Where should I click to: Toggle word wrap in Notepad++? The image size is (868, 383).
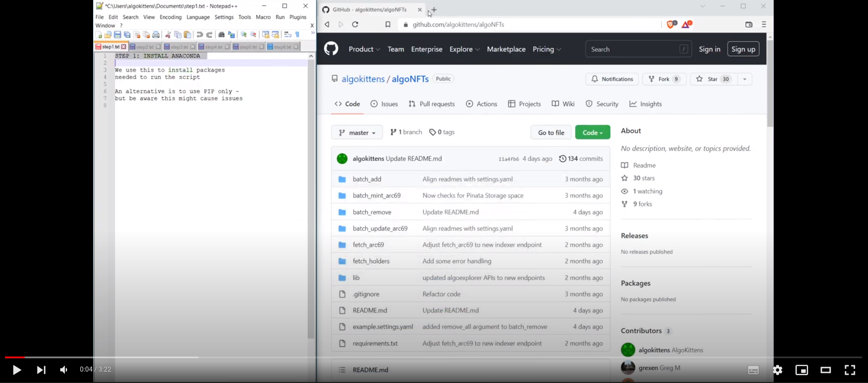click(x=288, y=35)
